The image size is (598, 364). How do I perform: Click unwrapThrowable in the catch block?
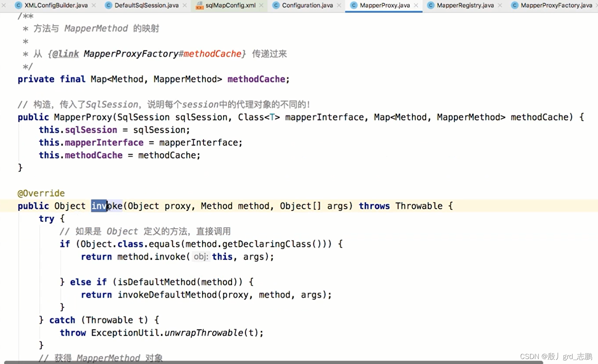204,333
